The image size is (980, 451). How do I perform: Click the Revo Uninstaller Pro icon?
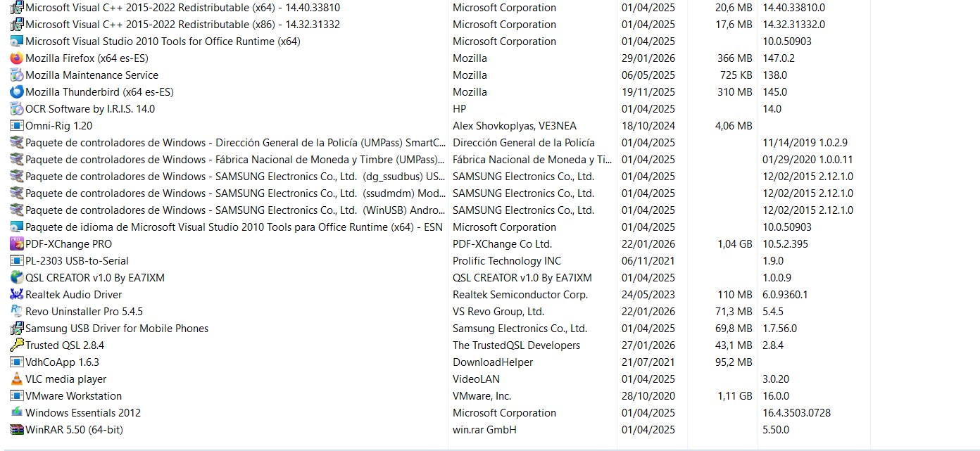click(x=17, y=312)
